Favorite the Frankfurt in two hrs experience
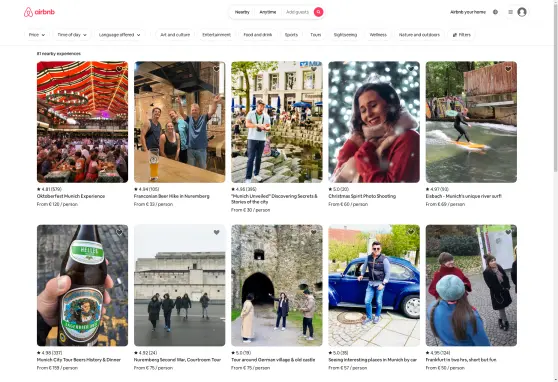This screenshot has height=382, width=558. tap(508, 232)
